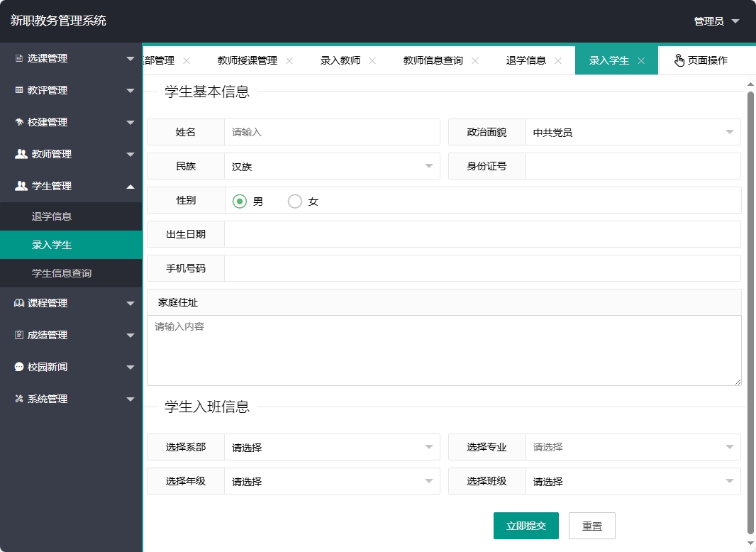Screen dimensions: 756x552
Task: Select the 校园新闻 speech bubble icon
Action: 21,367
